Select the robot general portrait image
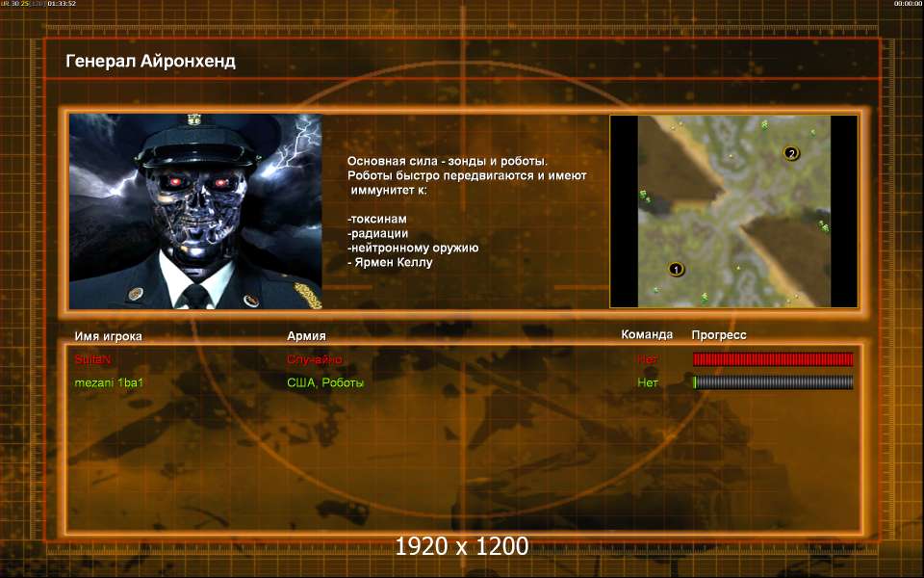This screenshot has height=578, width=924. pos(195,211)
